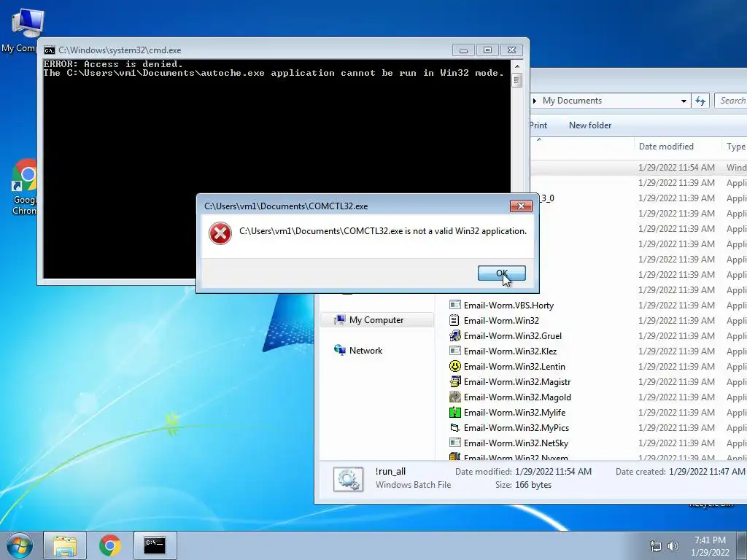Select the Email-Worm.Win32 file
747x560 pixels.
click(501, 321)
